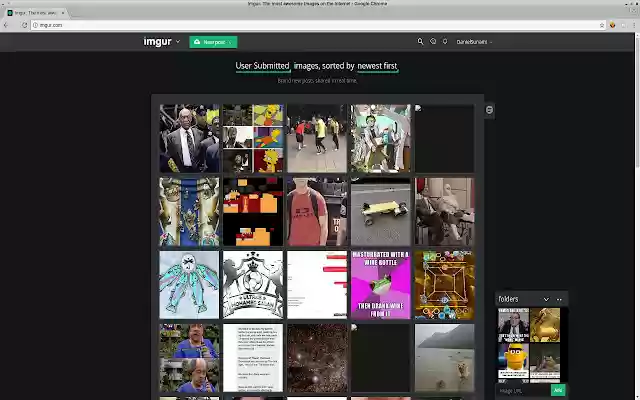Open the teal winged creature drawing
This screenshot has height=400, width=640.
coord(189,285)
